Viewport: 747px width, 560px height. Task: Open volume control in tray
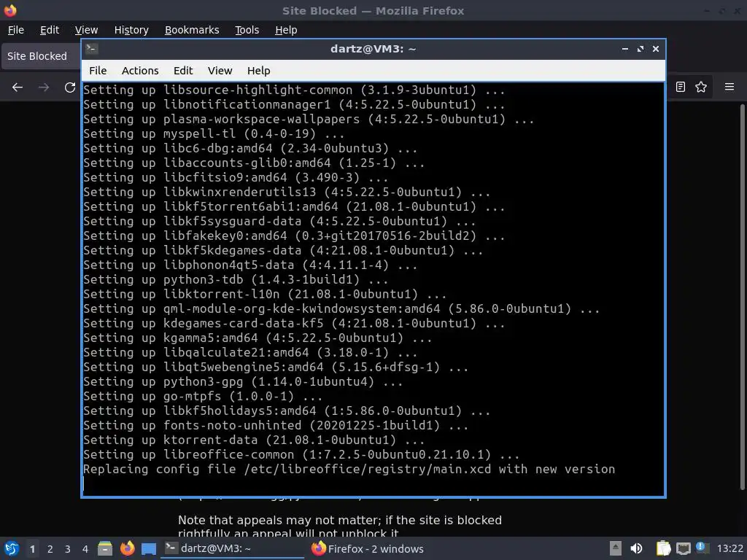click(x=636, y=548)
